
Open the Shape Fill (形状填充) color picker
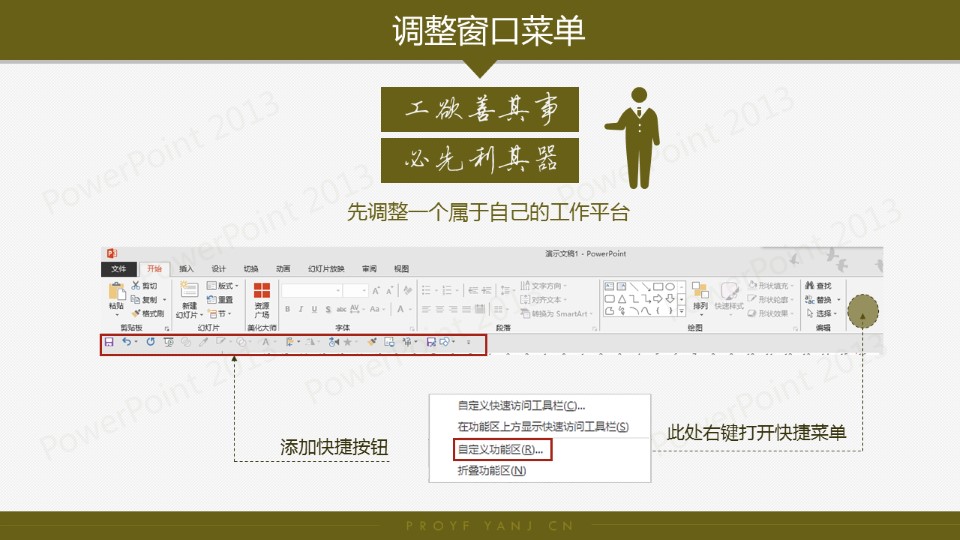769,286
